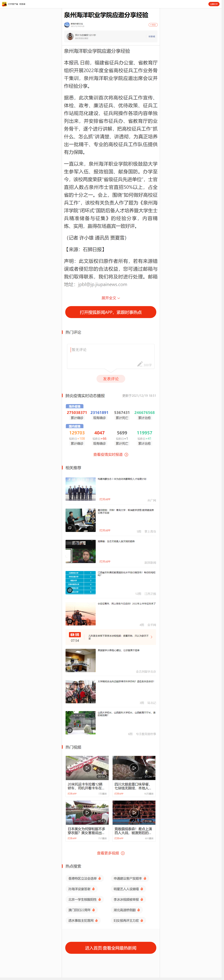224x980 pixels.
Task: Click the pencil icon in the comment box
Action: pyautogui.click(x=140, y=364)
